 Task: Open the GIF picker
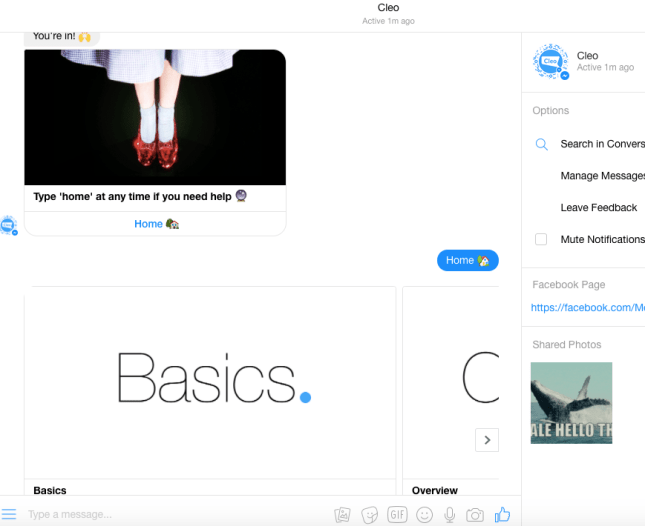coord(397,515)
